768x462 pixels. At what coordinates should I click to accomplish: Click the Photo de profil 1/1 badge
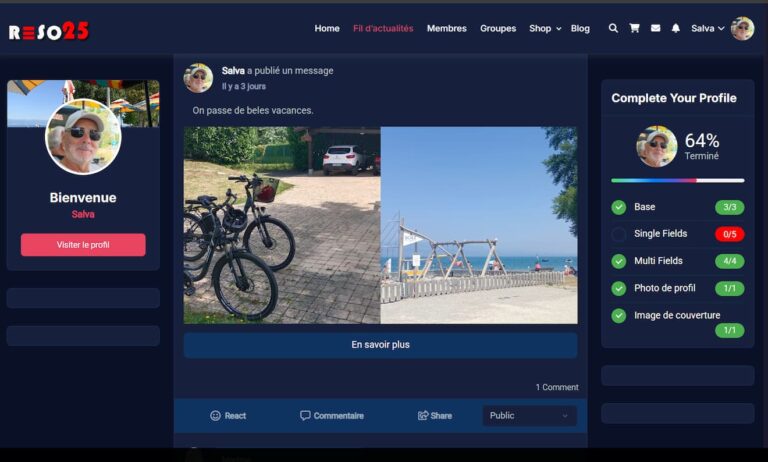point(730,289)
